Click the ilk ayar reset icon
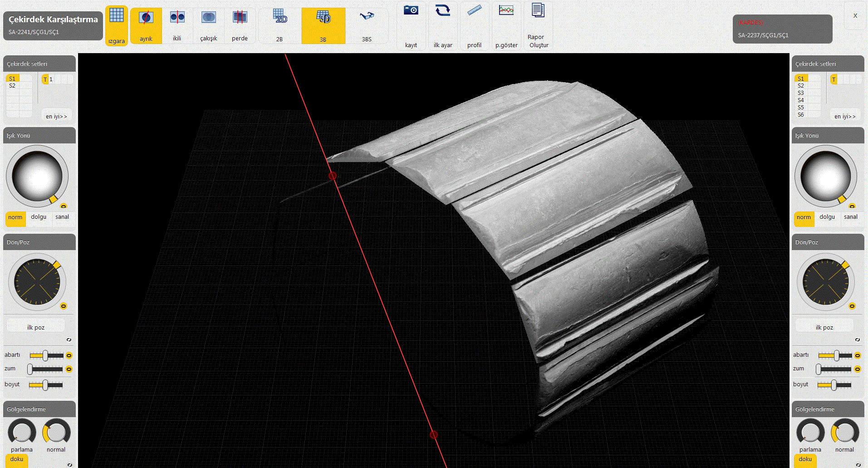Screen dimensions: 868x468 click(x=442, y=10)
